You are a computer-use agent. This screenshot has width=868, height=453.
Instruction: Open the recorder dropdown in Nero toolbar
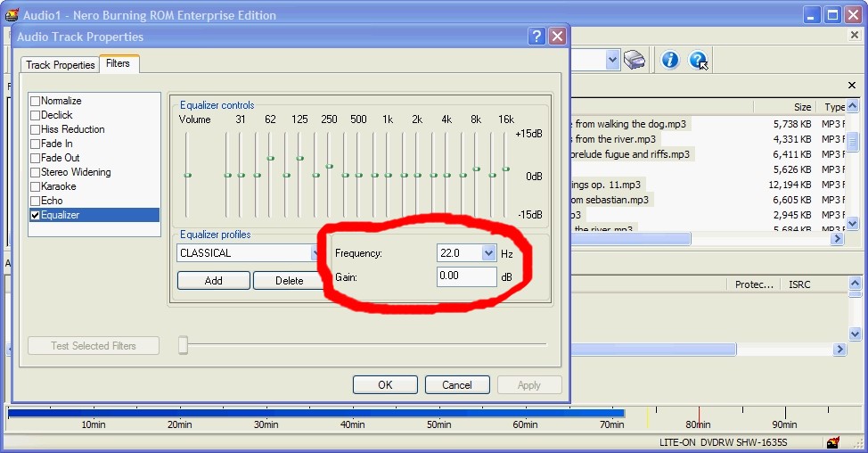point(612,60)
